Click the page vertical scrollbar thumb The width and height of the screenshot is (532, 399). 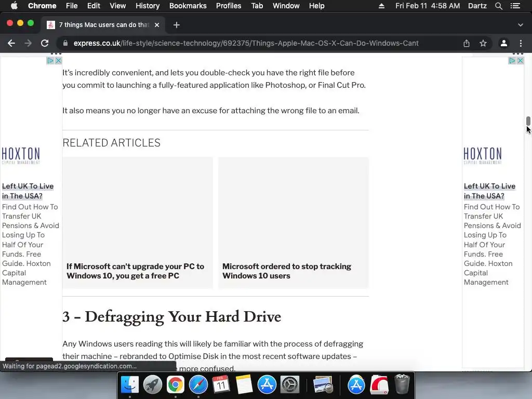528,121
